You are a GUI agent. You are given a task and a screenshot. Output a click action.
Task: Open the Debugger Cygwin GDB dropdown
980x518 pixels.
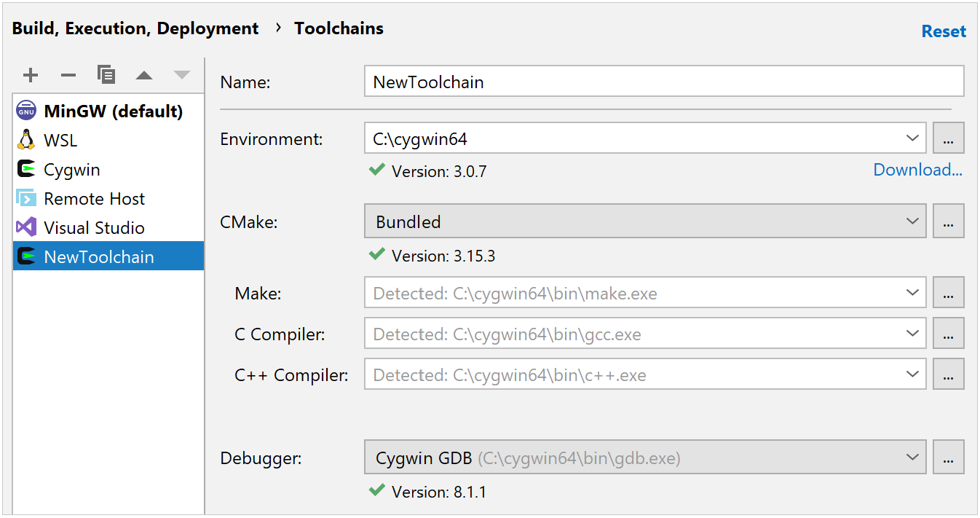coord(912,458)
